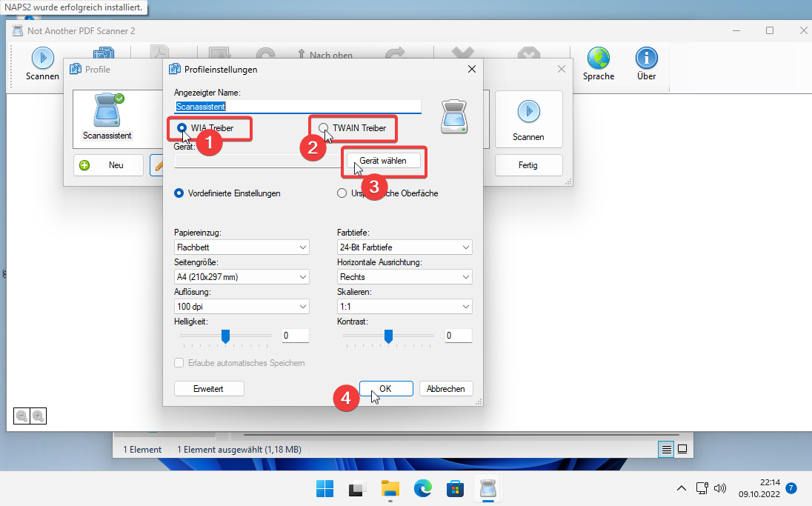Launch Microsoft Edge from taskbar
812x506 pixels.
coord(422,488)
